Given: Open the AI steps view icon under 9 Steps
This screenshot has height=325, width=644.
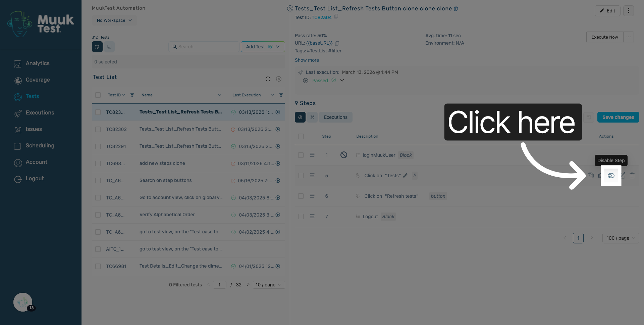Looking at the screenshot, I should tap(300, 117).
